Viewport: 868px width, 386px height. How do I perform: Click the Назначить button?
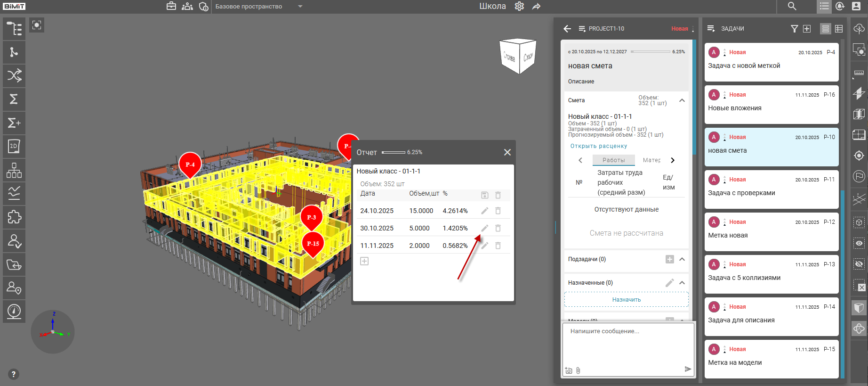626,300
